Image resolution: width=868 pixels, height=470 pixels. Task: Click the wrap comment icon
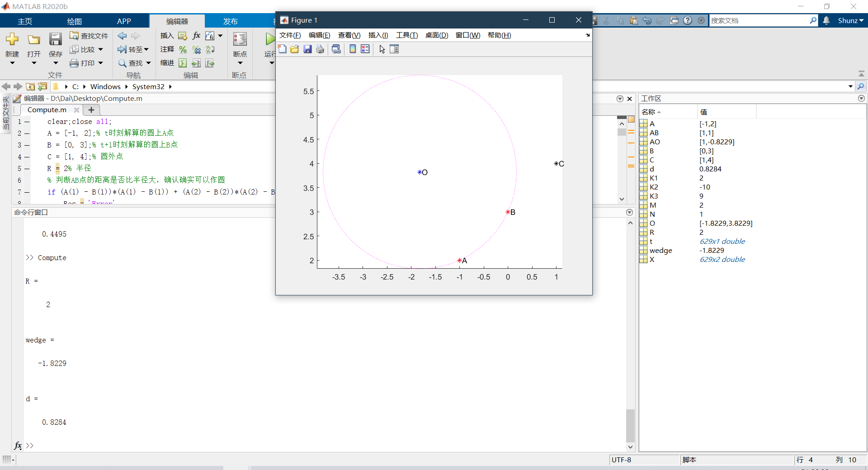tap(210, 49)
